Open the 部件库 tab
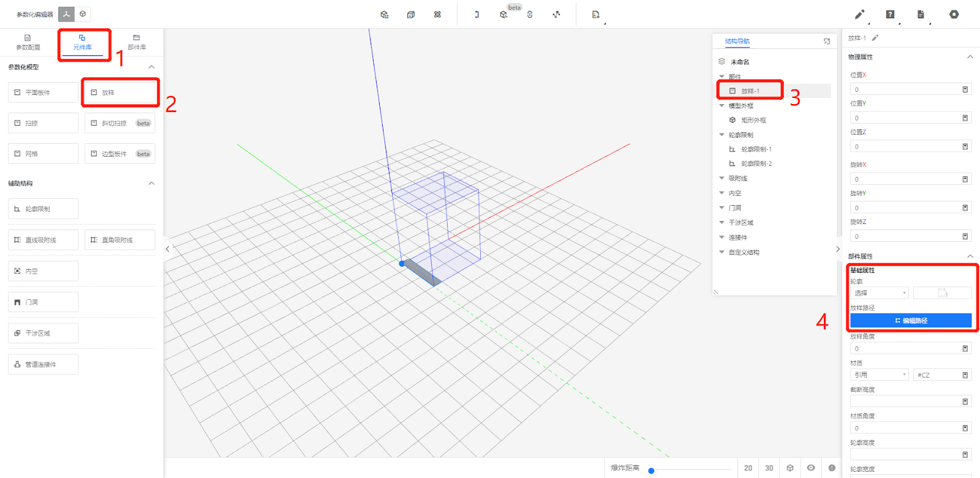 [x=137, y=42]
